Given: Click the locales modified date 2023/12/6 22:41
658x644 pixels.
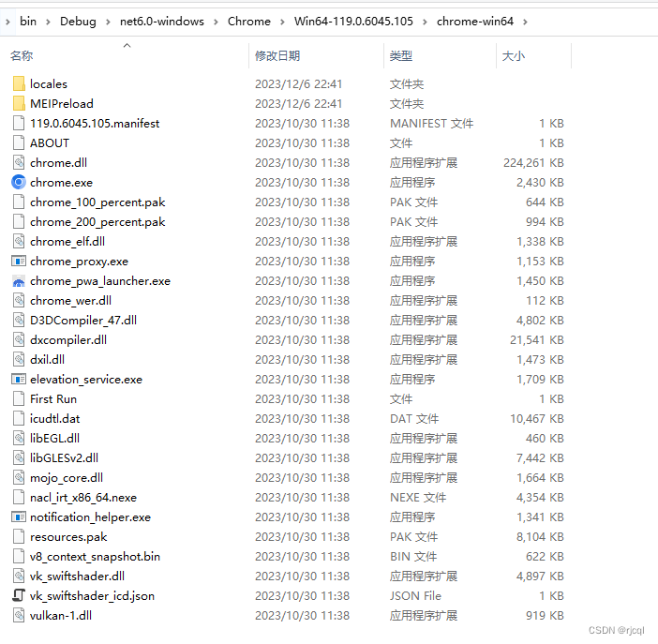Looking at the screenshot, I should click(298, 84).
